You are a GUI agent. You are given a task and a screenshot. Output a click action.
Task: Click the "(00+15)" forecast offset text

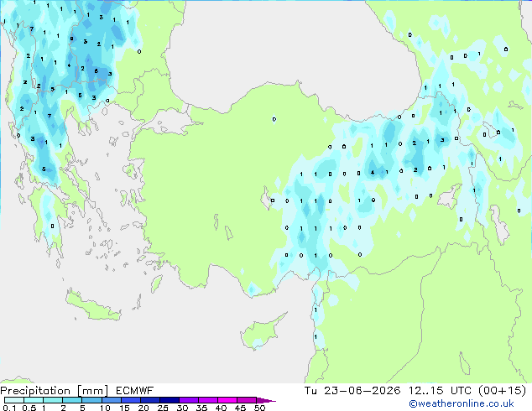502,391
